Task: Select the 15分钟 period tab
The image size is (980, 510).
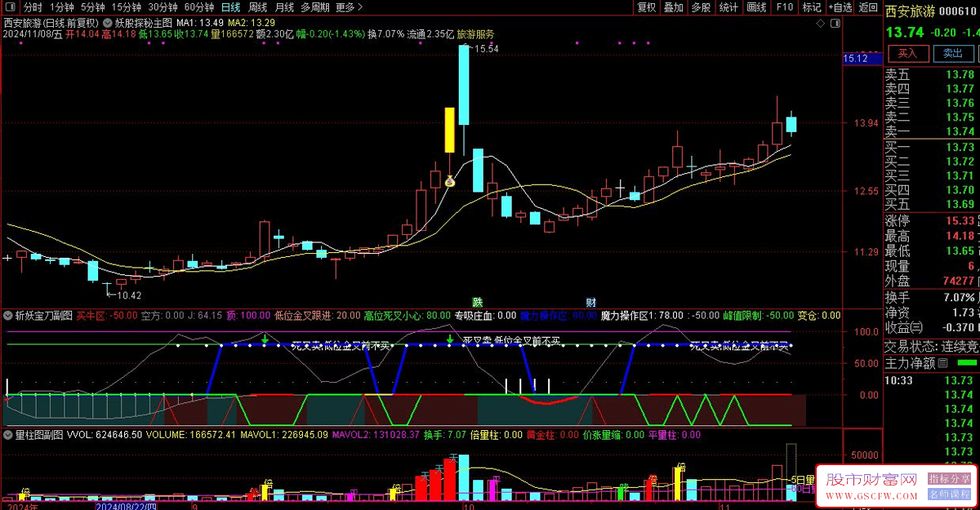Action: [x=127, y=7]
